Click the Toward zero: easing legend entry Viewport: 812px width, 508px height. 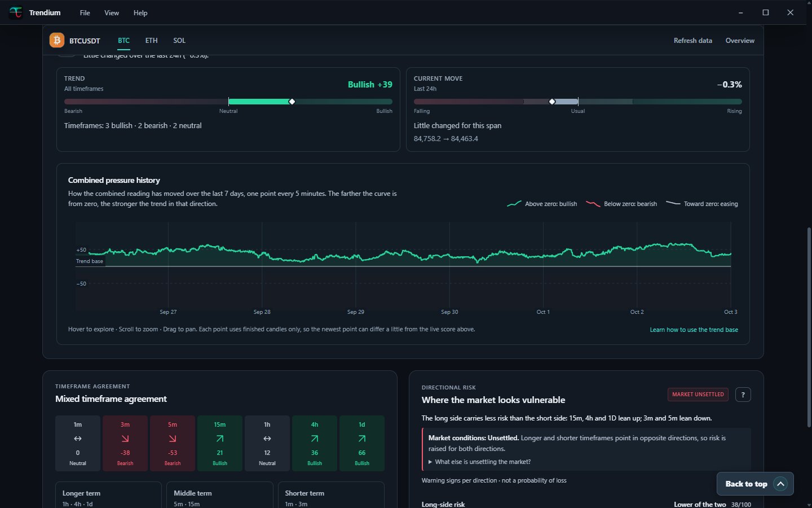tap(702, 204)
